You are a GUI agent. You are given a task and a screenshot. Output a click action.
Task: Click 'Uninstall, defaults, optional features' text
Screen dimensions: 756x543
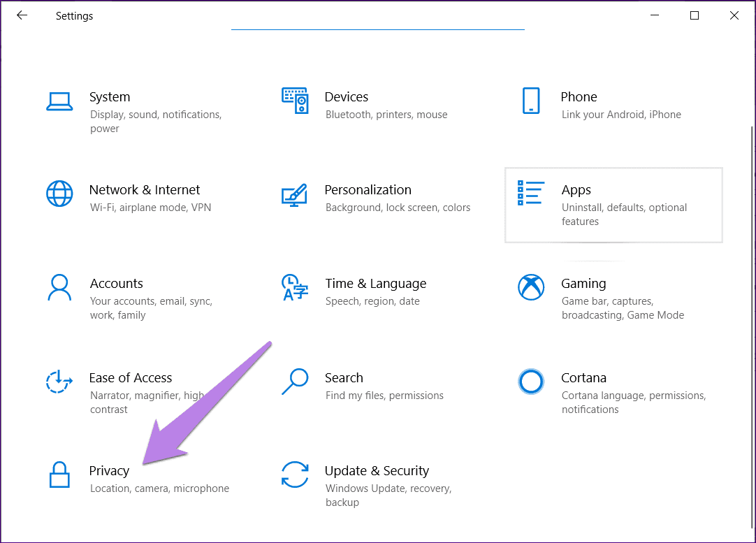(624, 215)
